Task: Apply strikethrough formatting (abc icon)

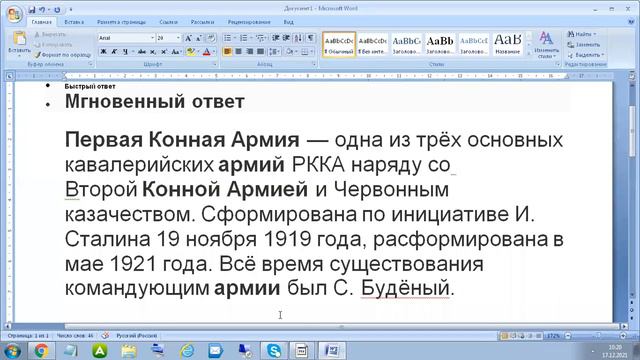Action: [x=142, y=51]
